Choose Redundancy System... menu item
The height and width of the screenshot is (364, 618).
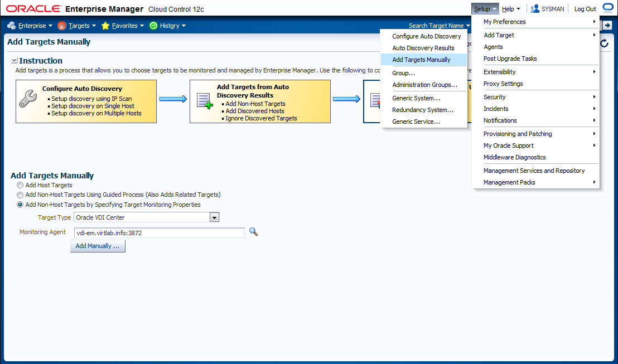424,110
